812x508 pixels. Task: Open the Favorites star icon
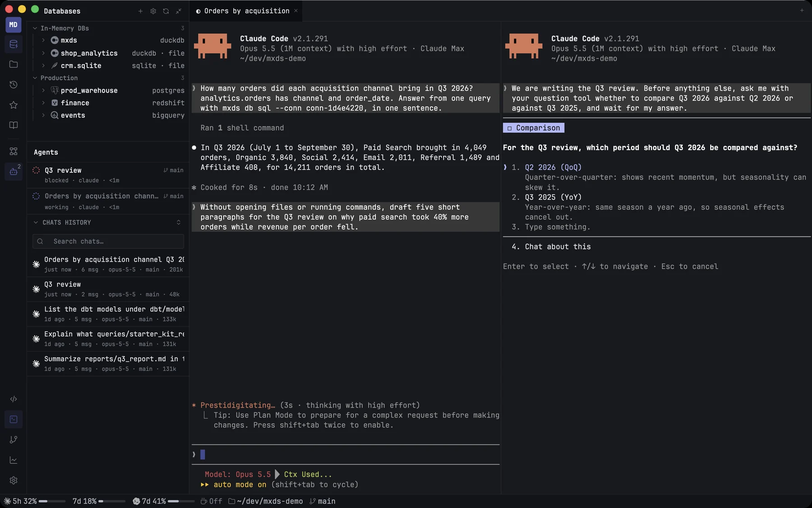coord(14,105)
